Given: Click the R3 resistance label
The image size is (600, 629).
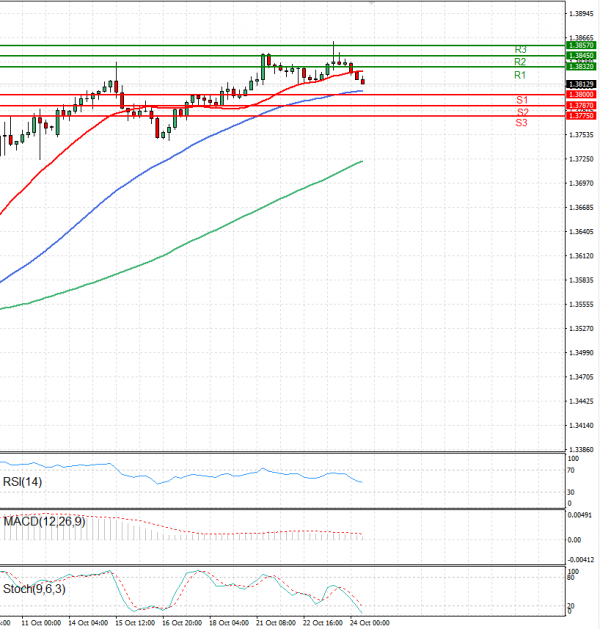Looking at the screenshot, I should pos(520,50).
